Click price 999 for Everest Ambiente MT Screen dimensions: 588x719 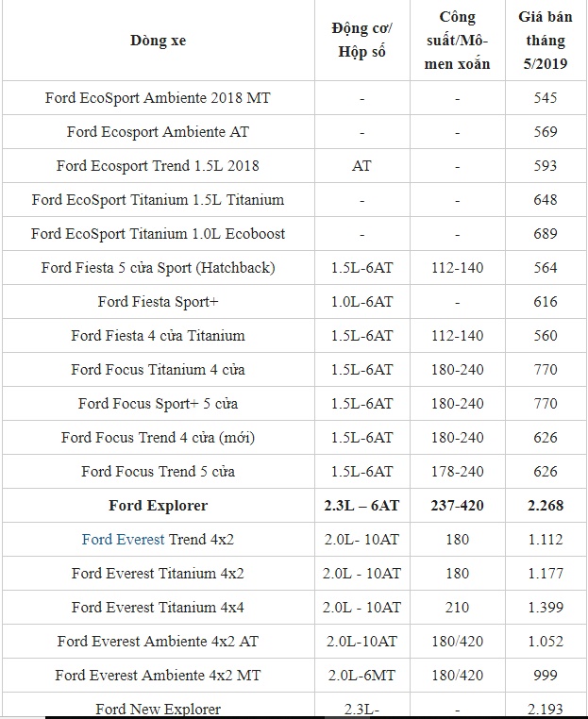click(x=546, y=676)
